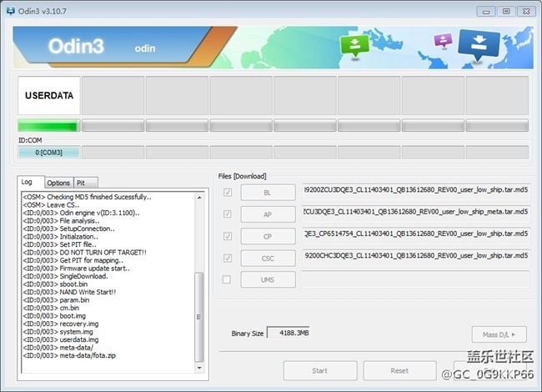542x392 pixels.
Task: Click the CP file button
Action: (268, 236)
